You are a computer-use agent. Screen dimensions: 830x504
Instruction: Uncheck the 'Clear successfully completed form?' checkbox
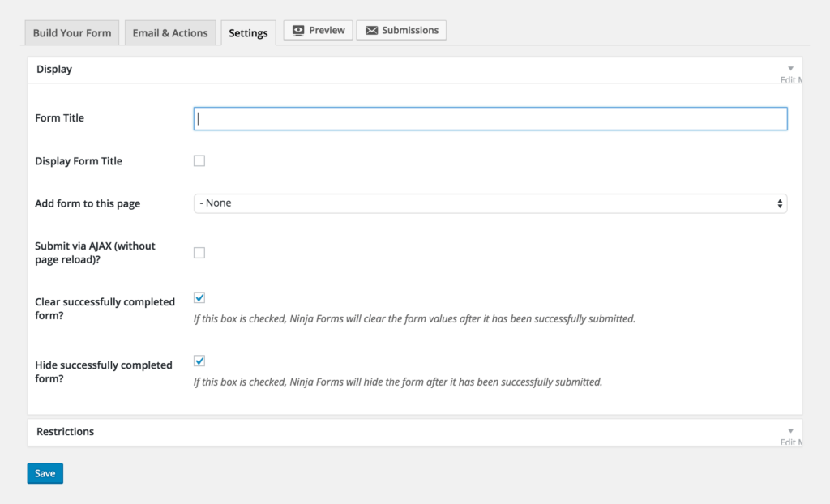pyautogui.click(x=199, y=298)
